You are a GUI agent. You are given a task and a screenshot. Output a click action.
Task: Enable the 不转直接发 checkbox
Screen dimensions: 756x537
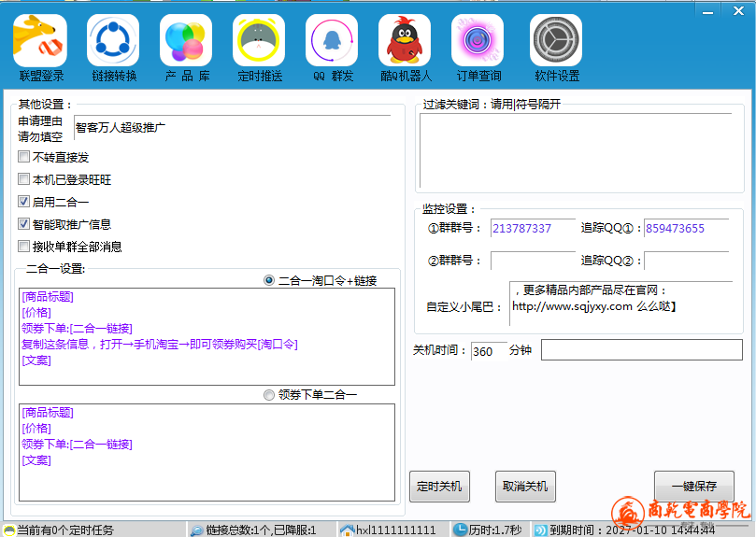[24, 157]
